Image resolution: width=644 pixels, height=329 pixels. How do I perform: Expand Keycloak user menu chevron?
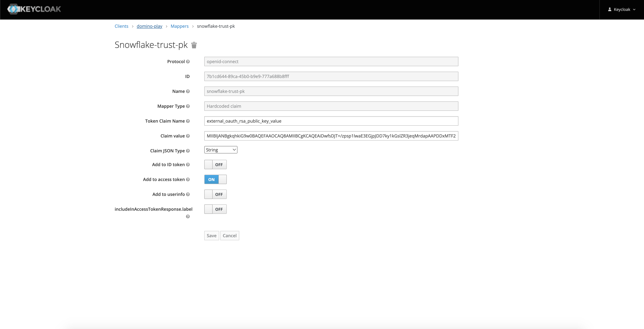click(x=634, y=10)
